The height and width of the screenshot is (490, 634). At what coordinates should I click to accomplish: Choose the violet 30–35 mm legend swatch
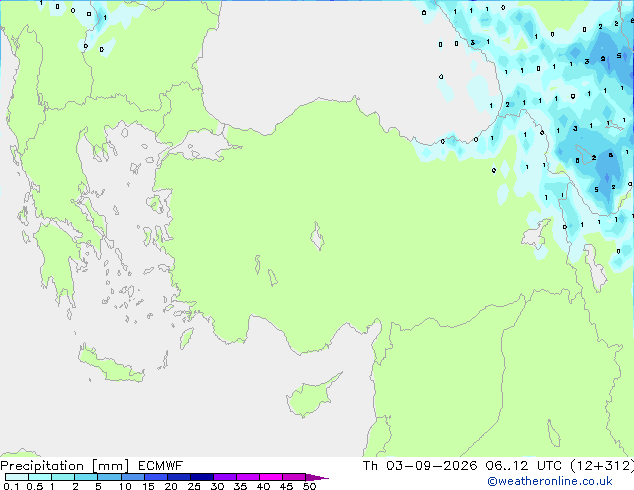[x=225, y=477]
